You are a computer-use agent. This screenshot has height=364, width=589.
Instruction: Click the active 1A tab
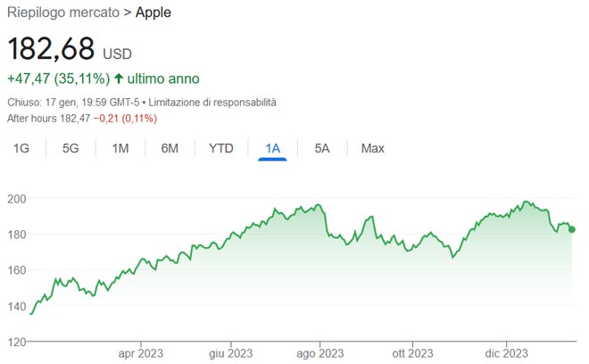[x=273, y=148]
